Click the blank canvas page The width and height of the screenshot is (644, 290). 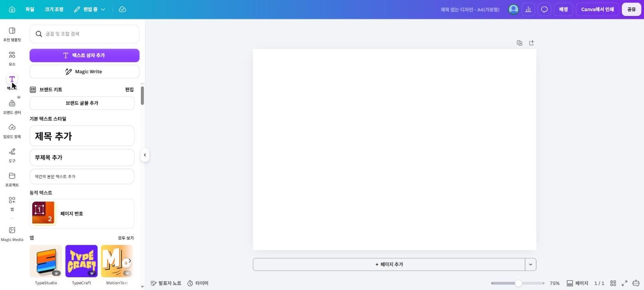pos(394,149)
